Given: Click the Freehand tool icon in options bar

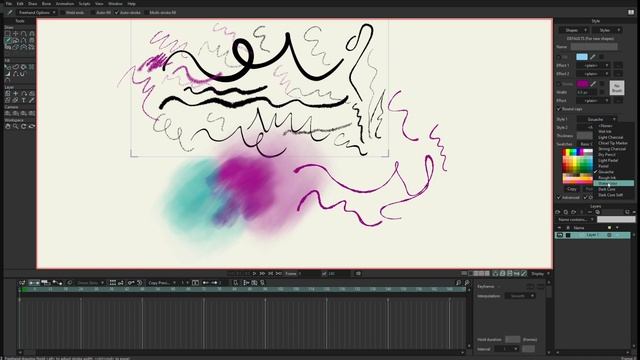Looking at the screenshot, I should click(x=9, y=13).
